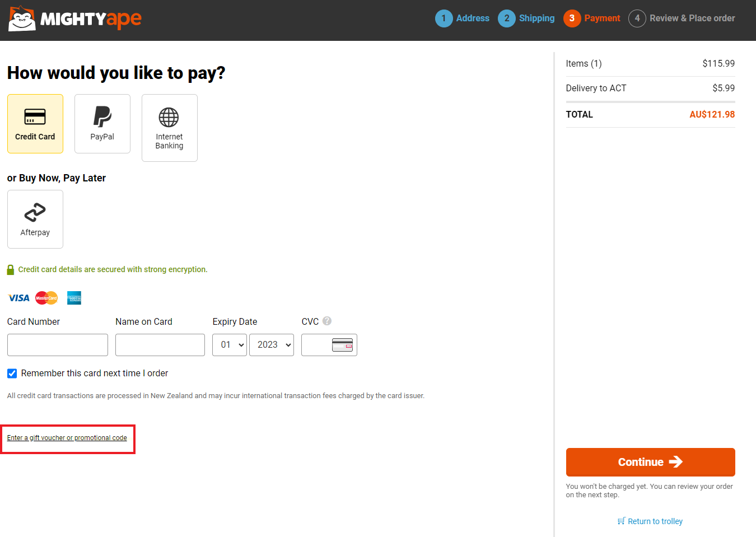Click the $115.99 items price

click(x=718, y=63)
